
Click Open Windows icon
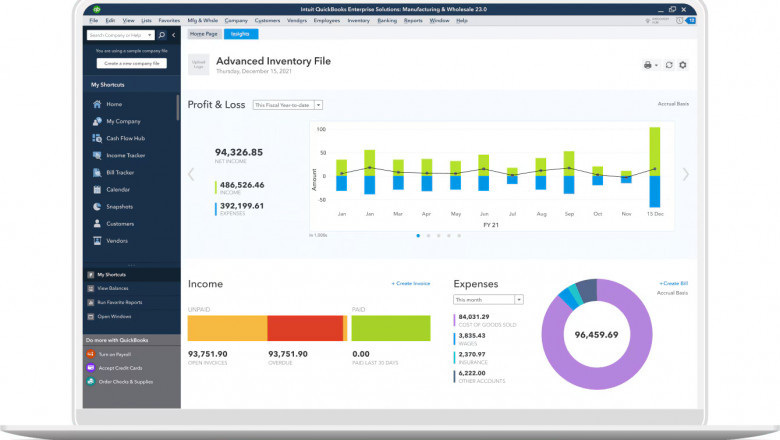(x=91, y=316)
